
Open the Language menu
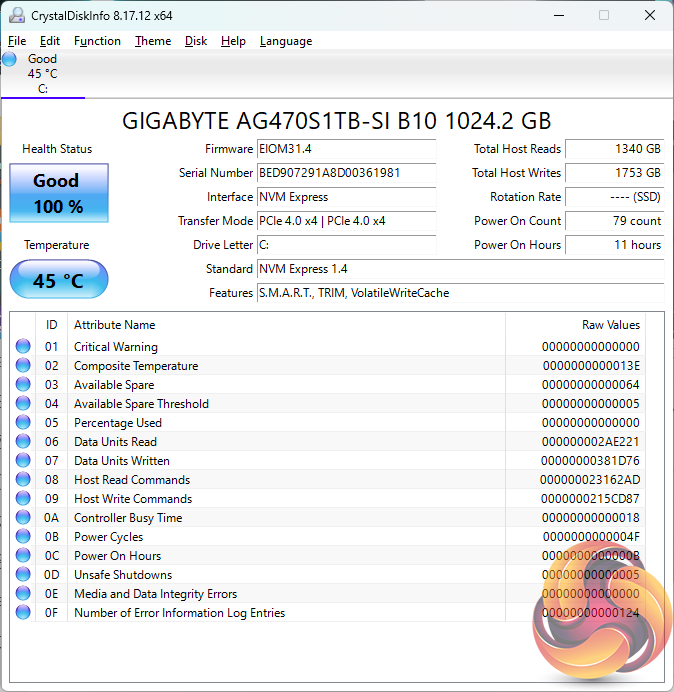pos(285,41)
